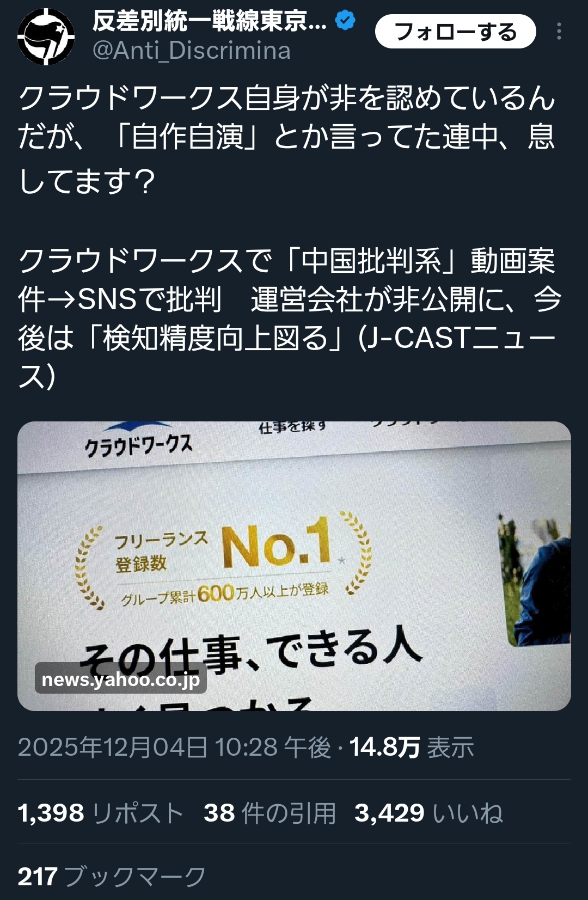588x900 pixels.
Task: Open the @Anti_Discrimina handle link
Action: coord(192,51)
